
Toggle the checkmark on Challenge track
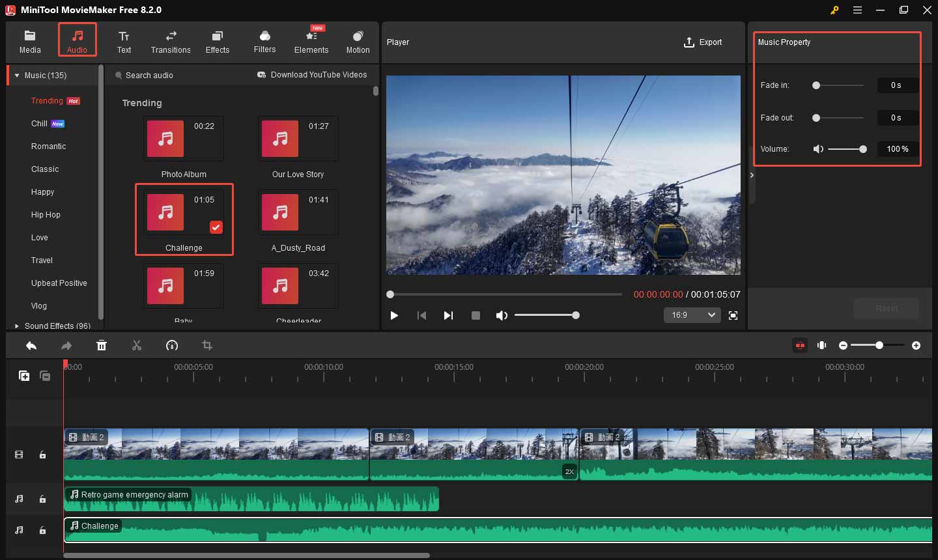pos(216,227)
